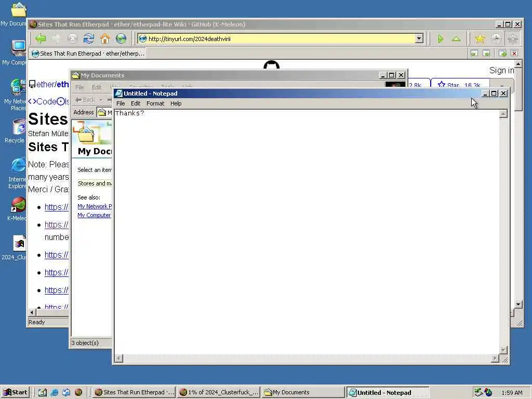Click Show Desktop quick launch icon
Screen dimensions: 532x399
click(x=43, y=392)
